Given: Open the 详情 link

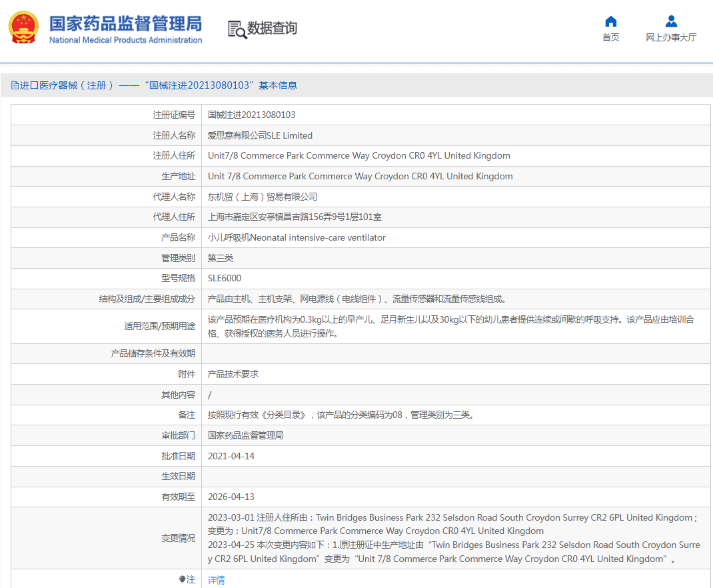Looking at the screenshot, I should click(x=216, y=580).
